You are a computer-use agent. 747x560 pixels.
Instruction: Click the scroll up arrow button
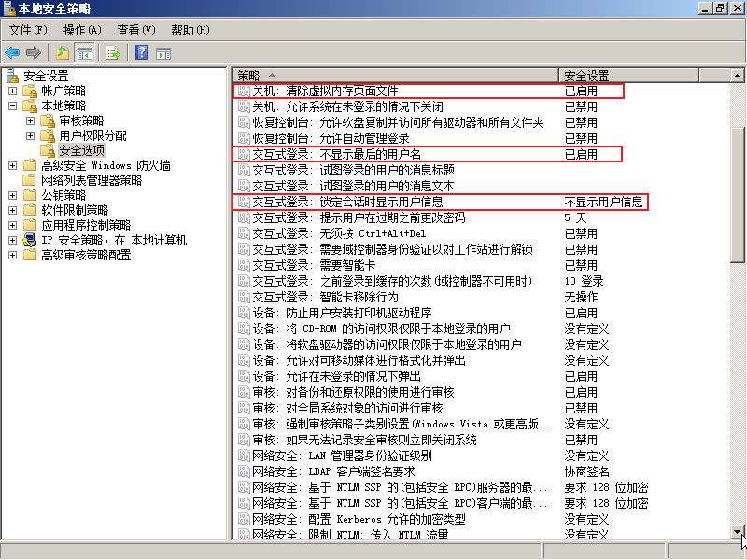[737, 76]
